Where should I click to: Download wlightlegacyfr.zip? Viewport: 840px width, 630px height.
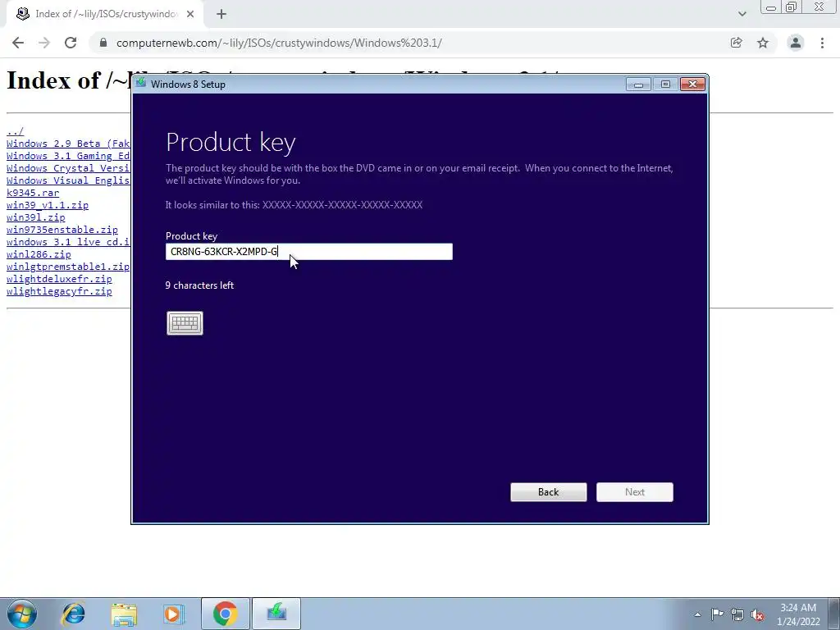[59, 291]
